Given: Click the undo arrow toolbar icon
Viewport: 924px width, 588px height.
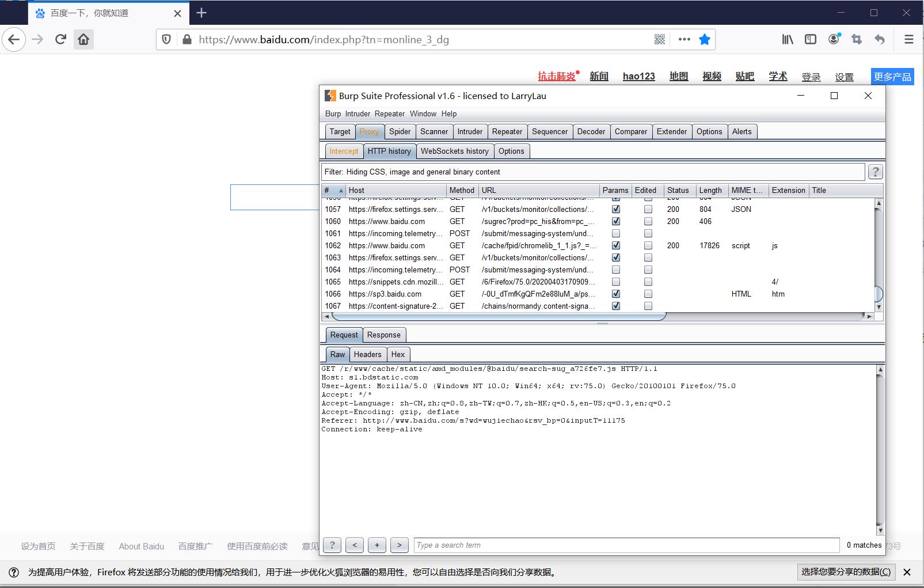Looking at the screenshot, I should pos(880,39).
